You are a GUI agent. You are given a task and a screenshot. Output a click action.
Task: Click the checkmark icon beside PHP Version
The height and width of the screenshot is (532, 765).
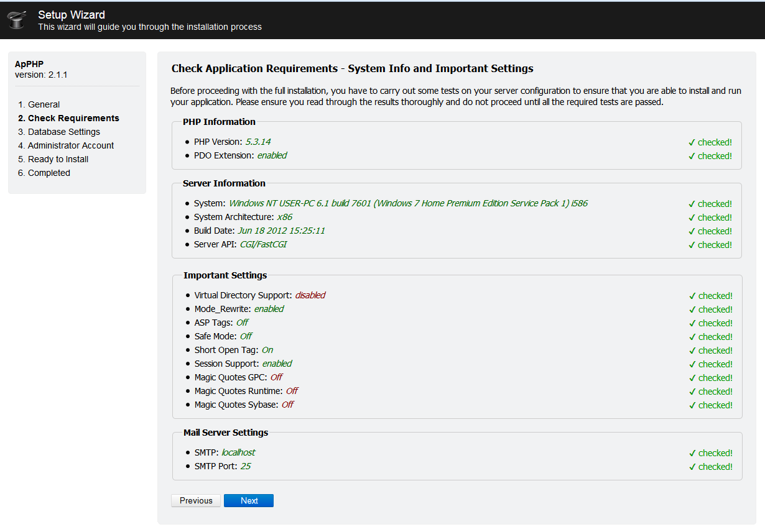click(x=692, y=142)
